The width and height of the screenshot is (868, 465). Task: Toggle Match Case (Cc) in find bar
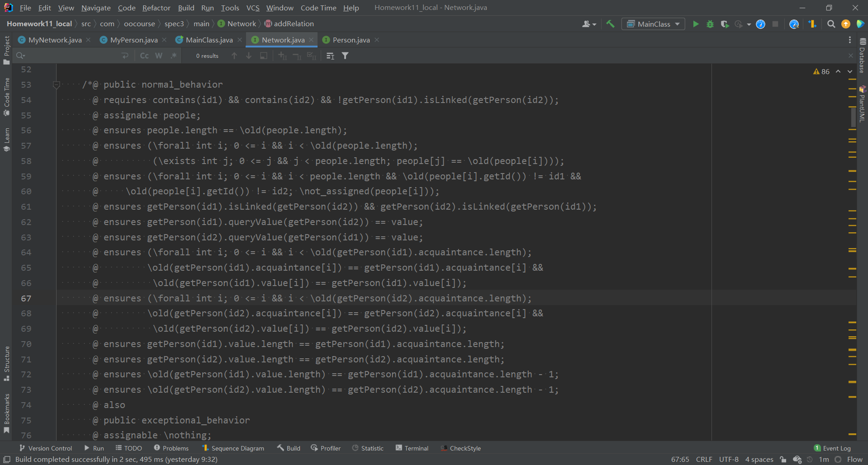144,56
